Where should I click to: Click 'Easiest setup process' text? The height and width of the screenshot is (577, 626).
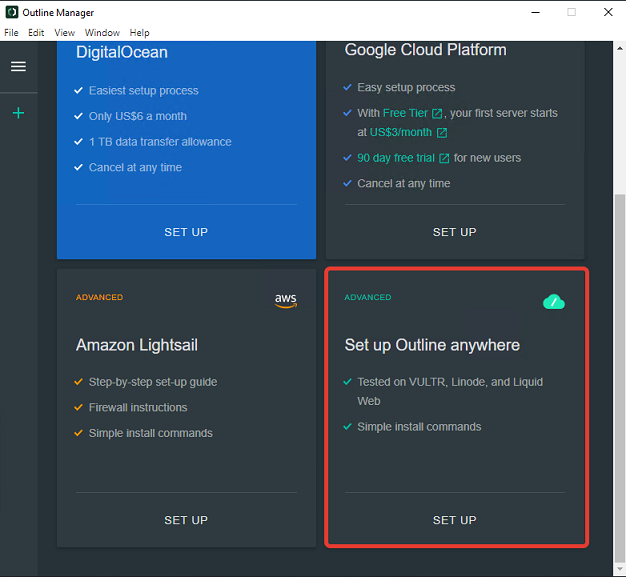(x=144, y=91)
